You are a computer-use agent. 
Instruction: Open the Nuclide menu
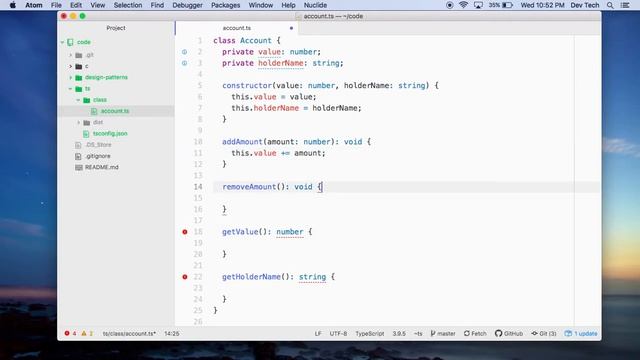coord(315,5)
